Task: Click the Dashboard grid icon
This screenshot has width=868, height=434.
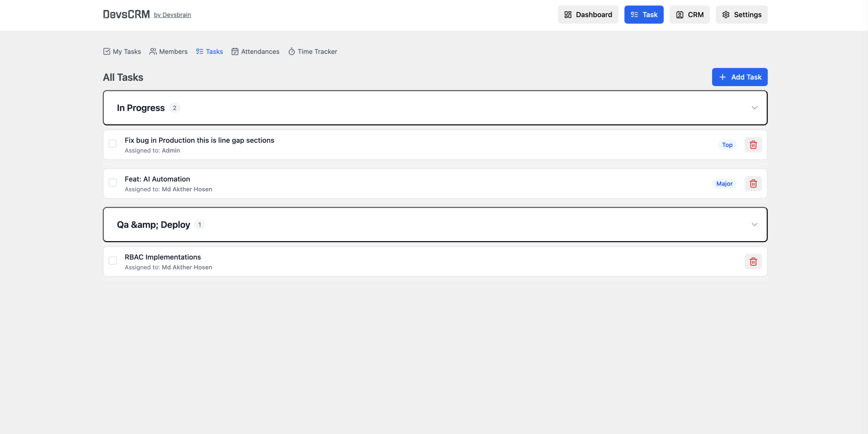Action: [568, 15]
